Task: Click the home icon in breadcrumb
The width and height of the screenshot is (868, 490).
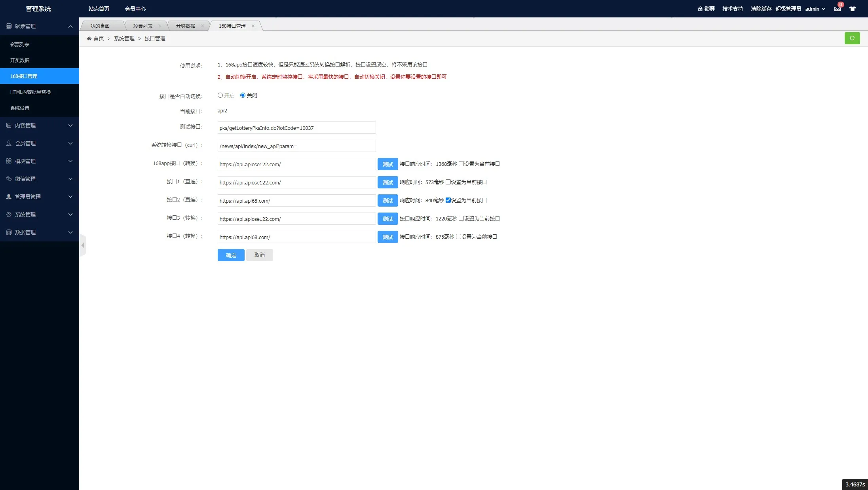Action: 89,38
